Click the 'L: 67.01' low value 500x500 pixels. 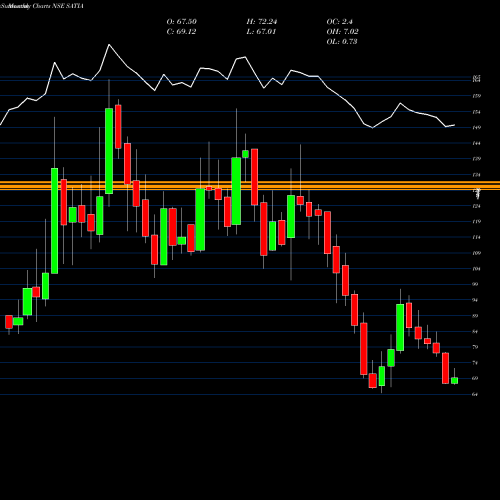(261, 32)
